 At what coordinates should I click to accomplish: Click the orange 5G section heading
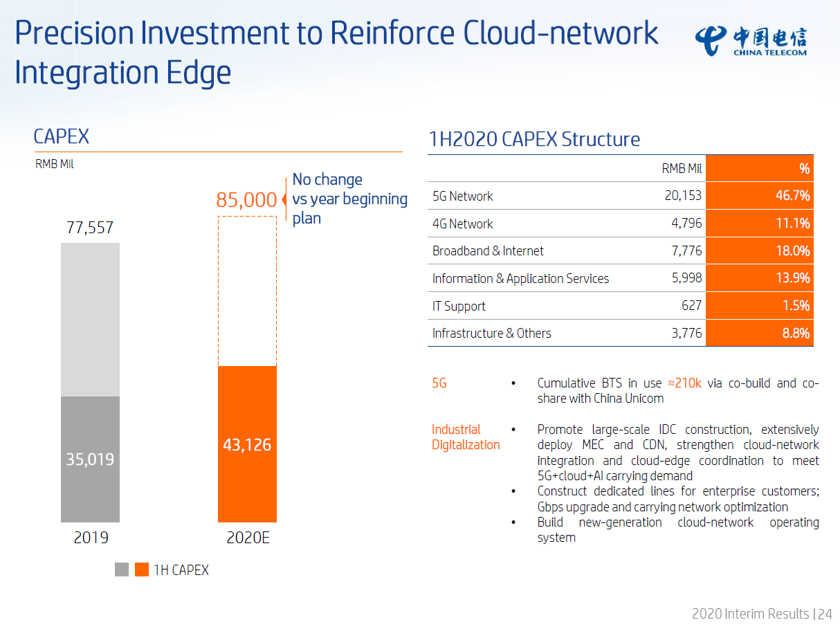point(439,383)
